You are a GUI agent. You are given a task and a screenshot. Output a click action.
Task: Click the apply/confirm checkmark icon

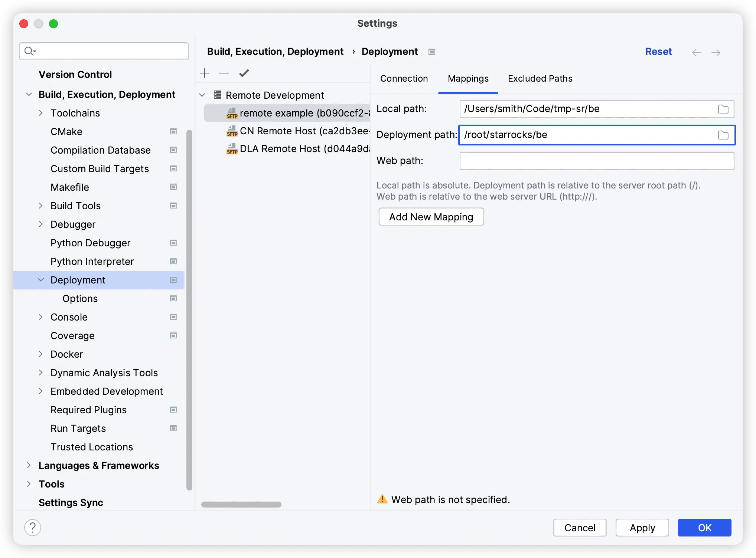[x=244, y=73]
